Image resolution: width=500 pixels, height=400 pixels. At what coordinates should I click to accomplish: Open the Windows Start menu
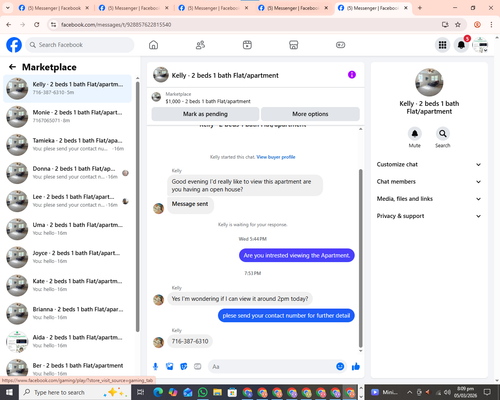point(9,392)
